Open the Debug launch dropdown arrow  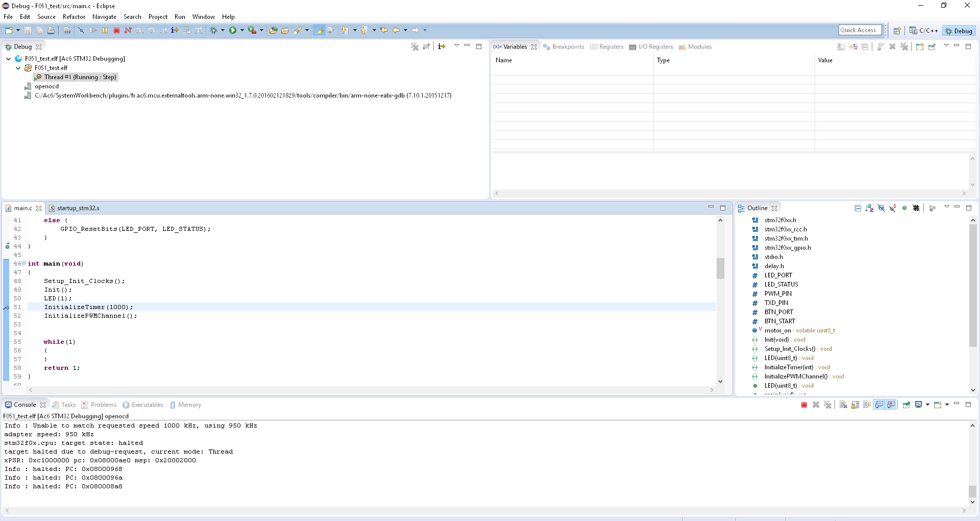click(x=223, y=31)
